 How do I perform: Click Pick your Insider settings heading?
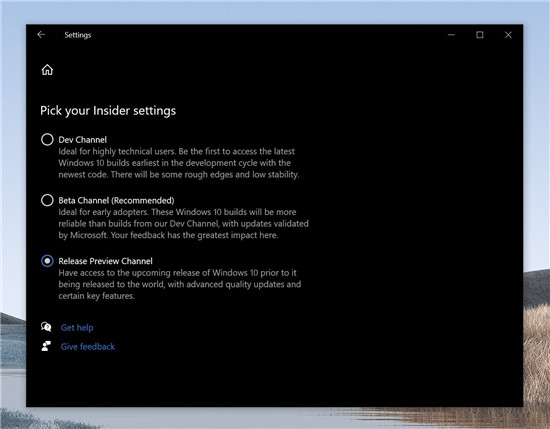[108, 110]
